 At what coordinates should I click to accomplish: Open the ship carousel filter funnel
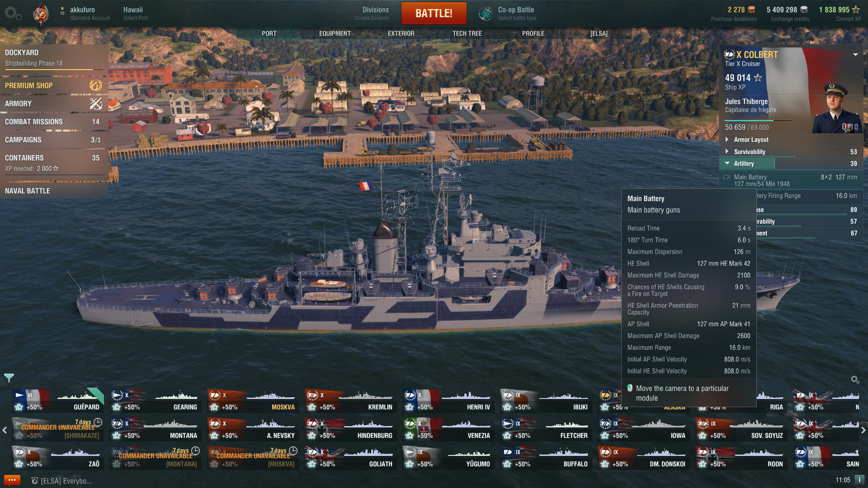point(9,378)
